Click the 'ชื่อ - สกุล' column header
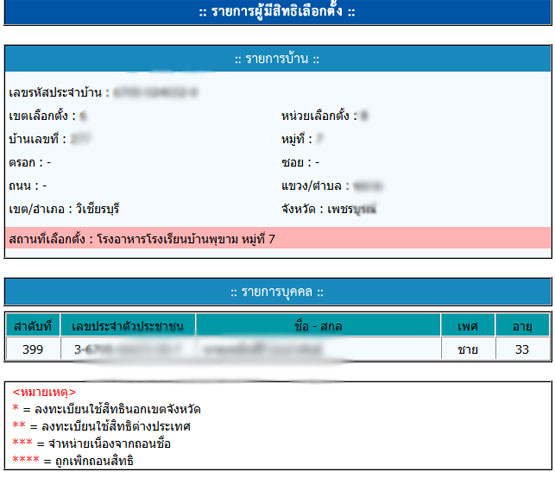The width and height of the screenshot is (555, 478). 318,325
